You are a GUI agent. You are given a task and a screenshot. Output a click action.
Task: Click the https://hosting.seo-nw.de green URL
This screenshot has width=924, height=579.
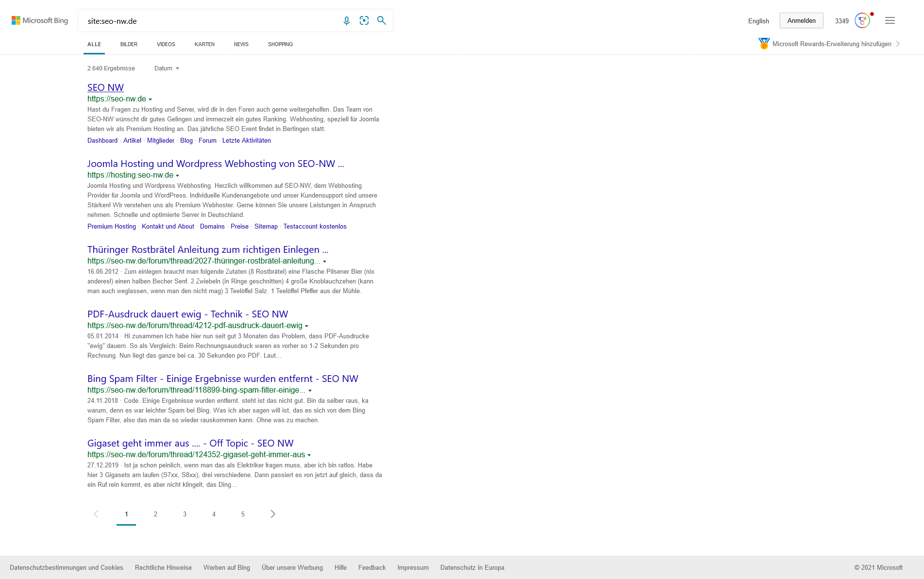click(130, 175)
